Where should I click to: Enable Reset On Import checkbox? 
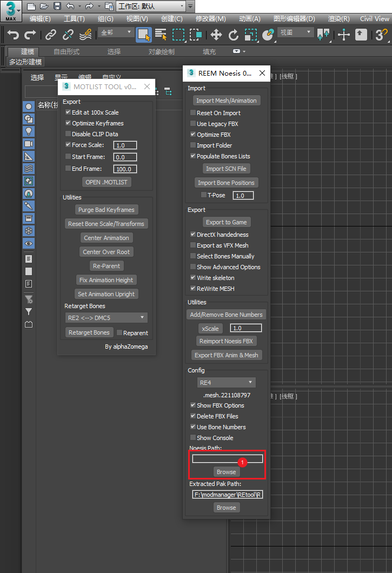click(x=193, y=112)
